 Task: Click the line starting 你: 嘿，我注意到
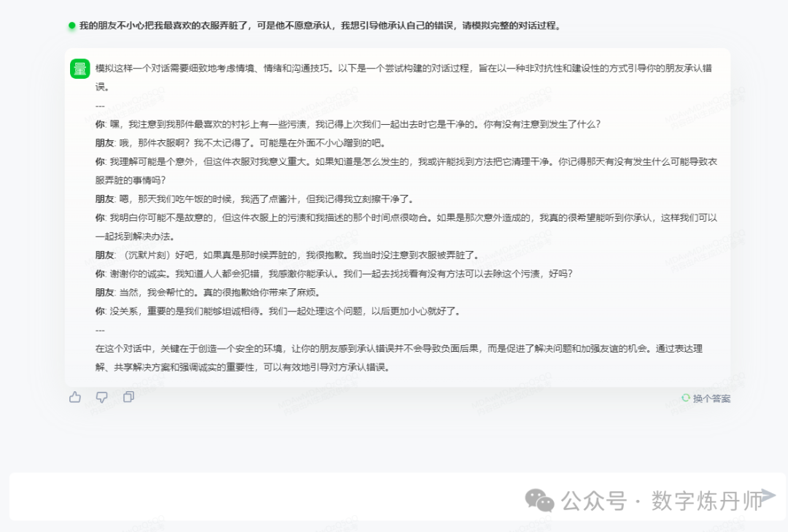[348, 124]
